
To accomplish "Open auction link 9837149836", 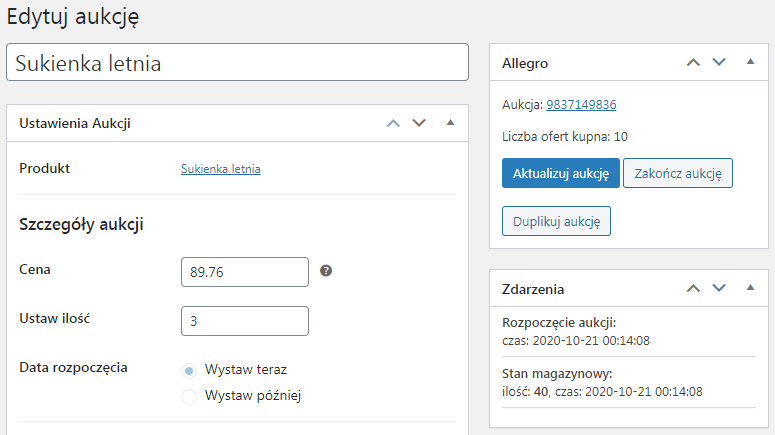I will 581,105.
